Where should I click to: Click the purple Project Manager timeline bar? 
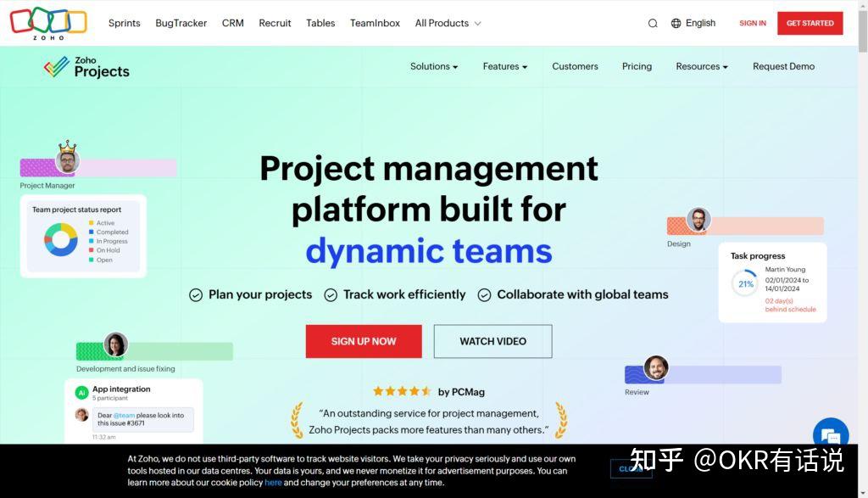click(98, 167)
